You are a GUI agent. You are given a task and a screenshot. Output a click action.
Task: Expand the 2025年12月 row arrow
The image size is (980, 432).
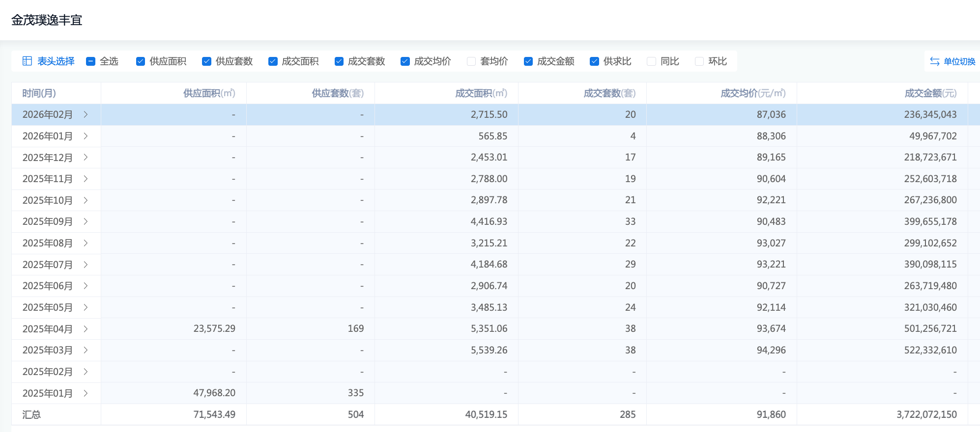coord(86,157)
